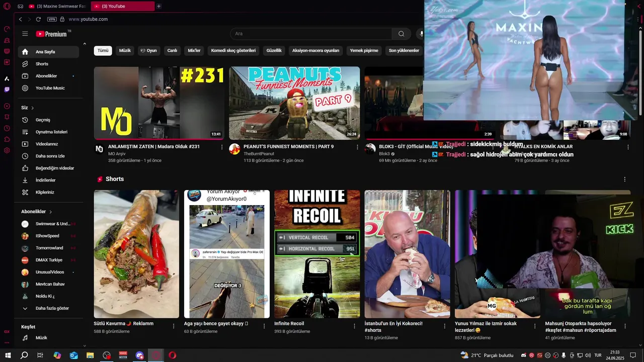This screenshot has width=644, height=362.
Task: Open the Shorts shelf three-dot menu
Action: click(624, 179)
